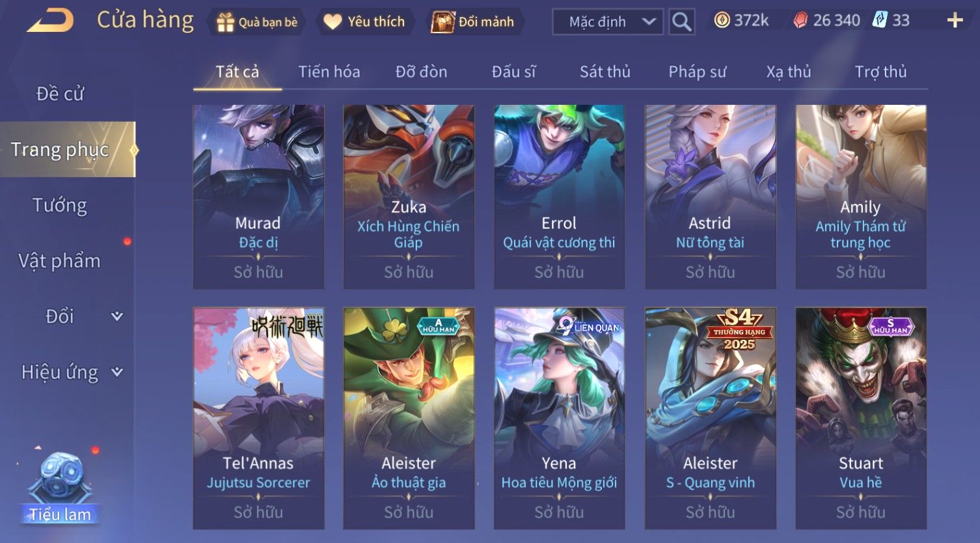
Task: Tap the red gem balance 26 340
Action: pos(826,20)
